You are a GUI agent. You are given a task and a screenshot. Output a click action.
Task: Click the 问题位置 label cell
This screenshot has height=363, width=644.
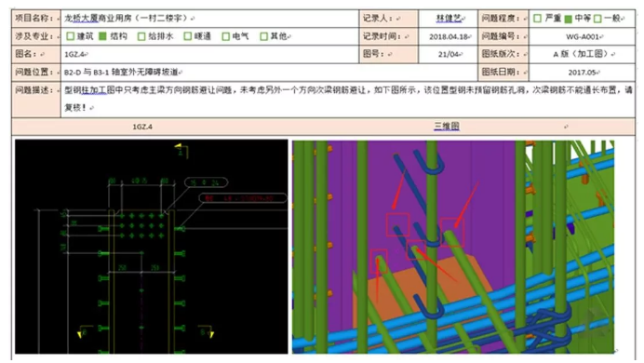pyautogui.click(x=36, y=73)
